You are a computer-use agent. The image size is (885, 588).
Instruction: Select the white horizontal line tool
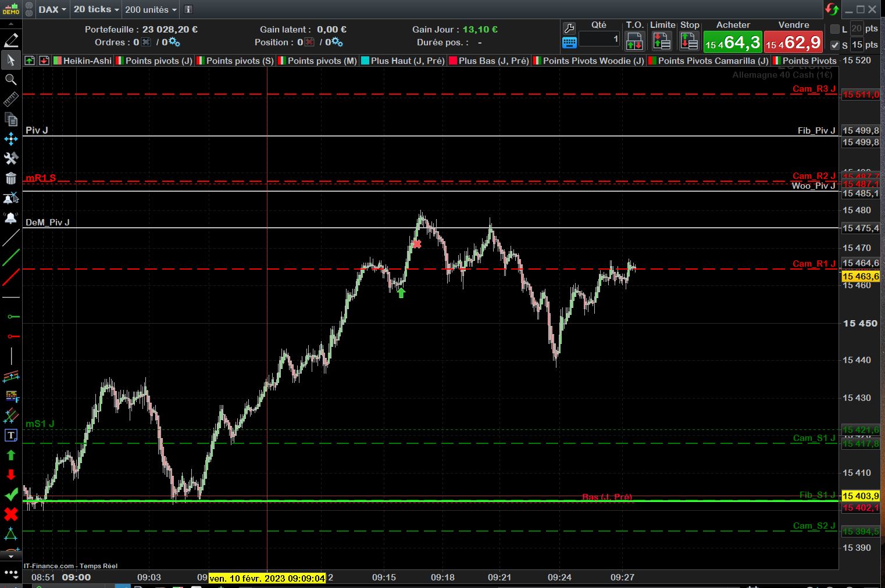click(x=10, y=297)
